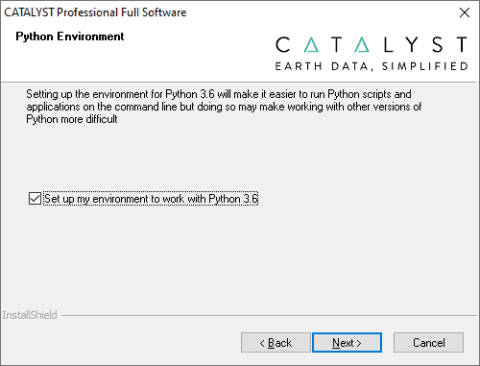Click the description text about Python 3.6 setup

point(224,107)
